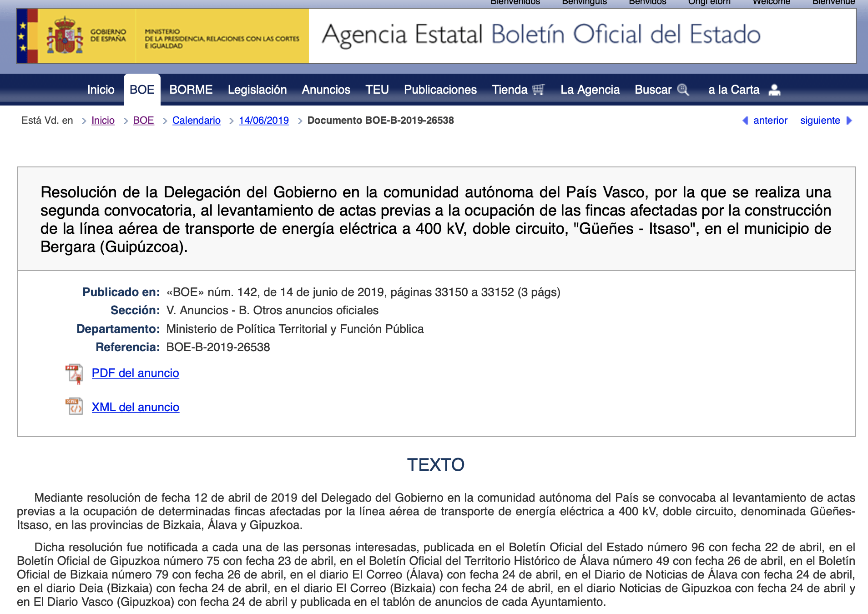
Task: Click the 'Referencia:' label
Action: (128, 347)
